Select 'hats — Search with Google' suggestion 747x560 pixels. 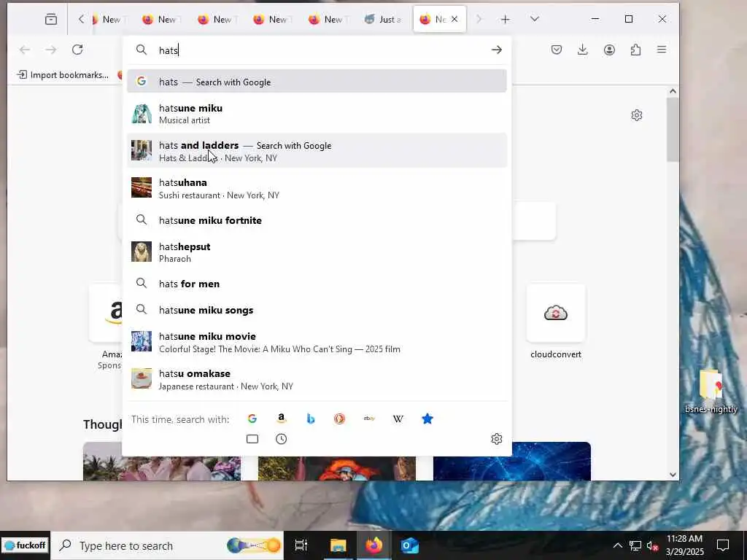[317, 82]
